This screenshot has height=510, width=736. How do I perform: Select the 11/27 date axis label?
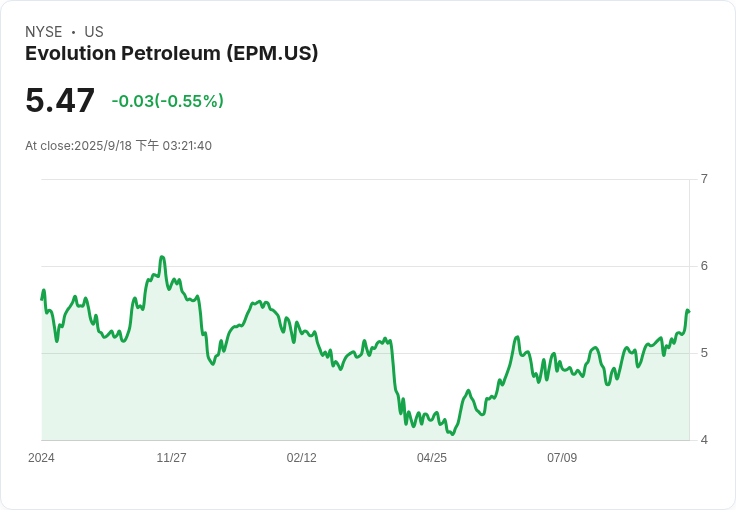pyautogui.click(x=171, y=458)
